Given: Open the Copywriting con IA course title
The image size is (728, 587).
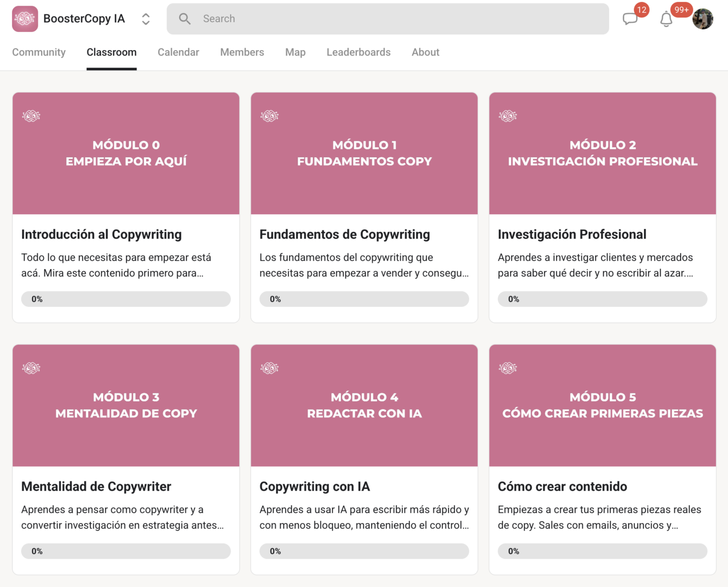Looking at the screenshot, I should point(314,486).
